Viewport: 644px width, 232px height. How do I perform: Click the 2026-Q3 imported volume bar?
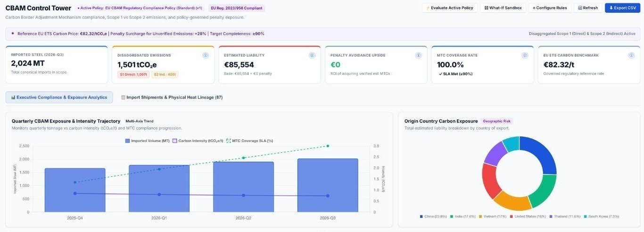point(328,185)
